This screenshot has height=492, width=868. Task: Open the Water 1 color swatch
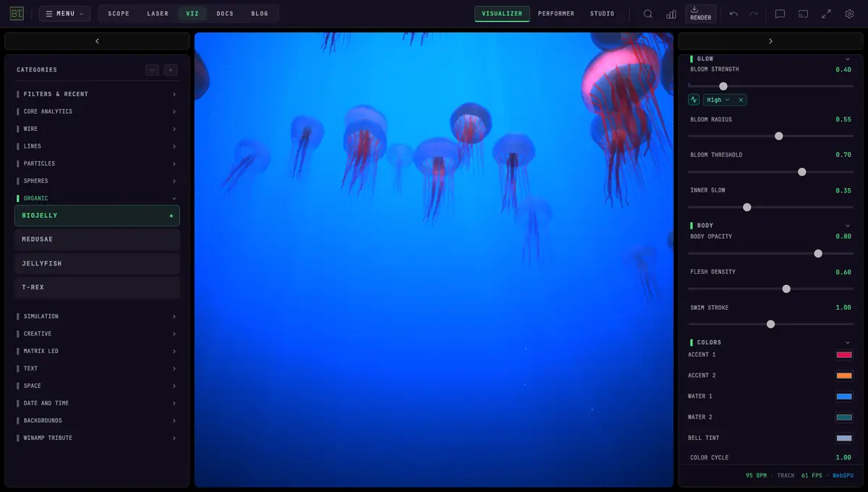coord(844,396)
